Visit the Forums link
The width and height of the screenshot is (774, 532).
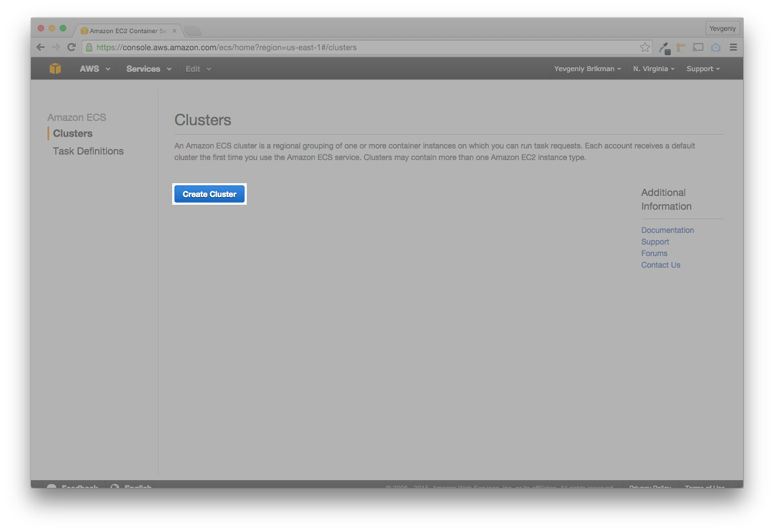[654, 253]
